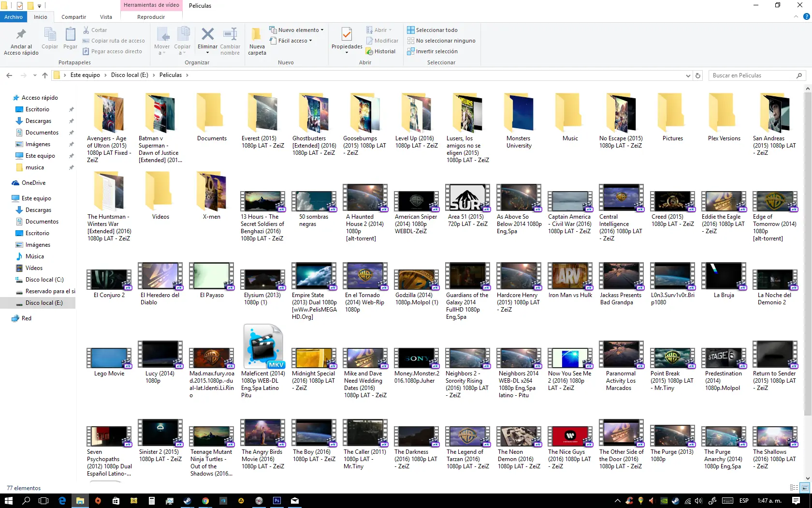Go up one folder level
812x508 pixels.
[x=45, y=75]
